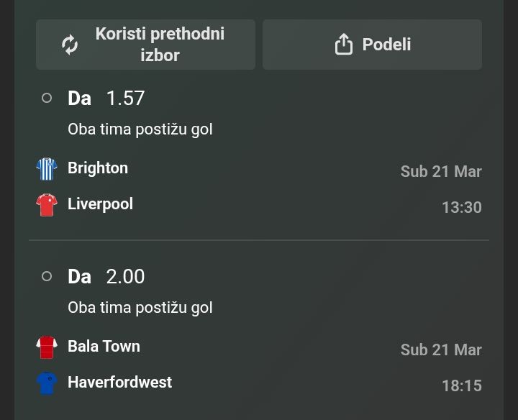Open the Liverpool team name
The image size is (518, 420).
pos(100,204)
